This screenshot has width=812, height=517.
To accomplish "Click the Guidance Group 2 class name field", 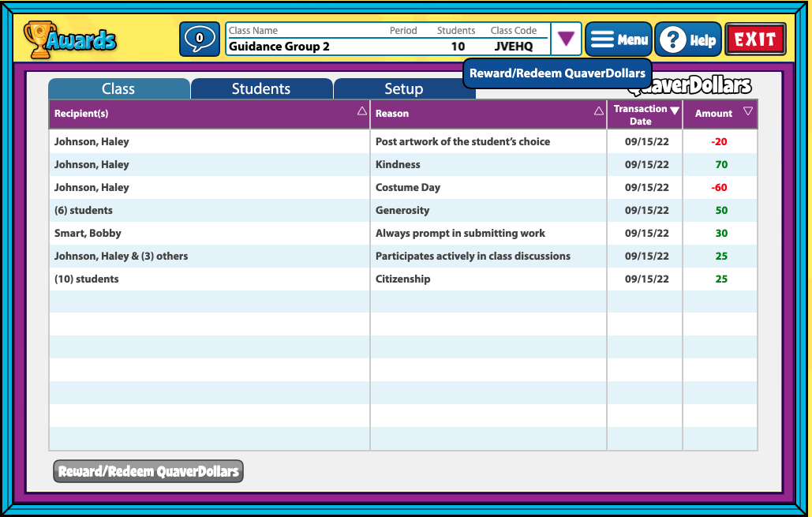I will pos(279,47).
